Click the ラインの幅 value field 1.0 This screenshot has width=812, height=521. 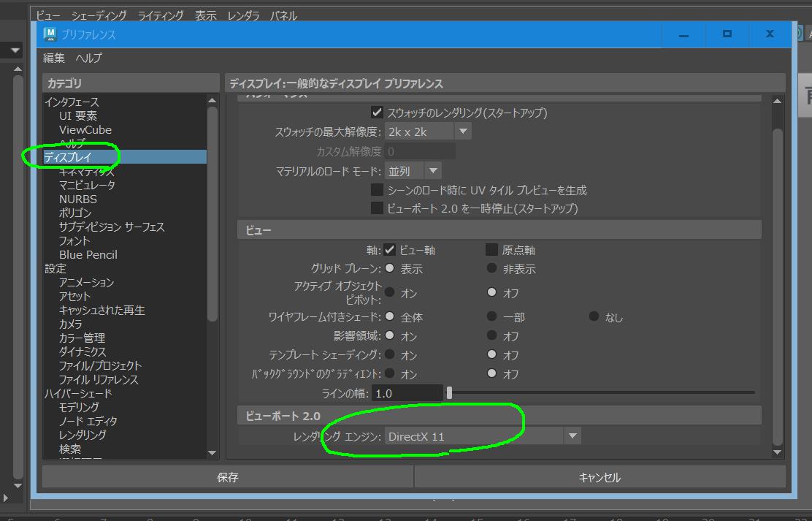coord(407,393)
